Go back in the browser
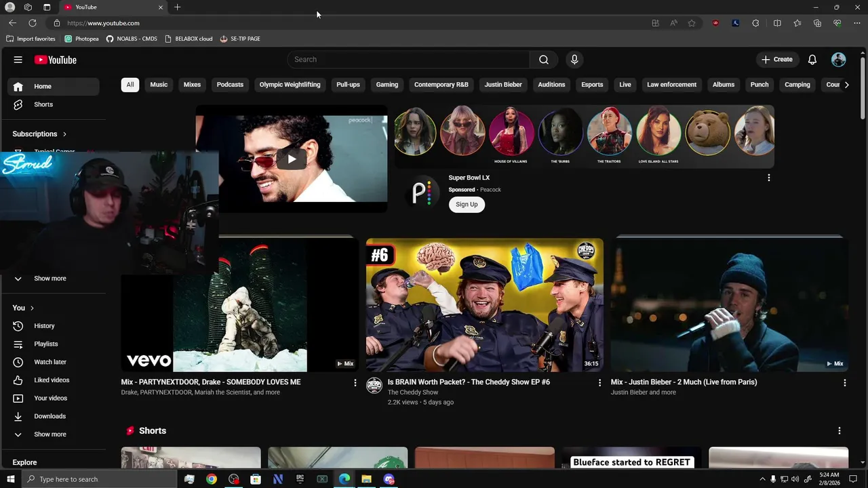 coord(12,23)
